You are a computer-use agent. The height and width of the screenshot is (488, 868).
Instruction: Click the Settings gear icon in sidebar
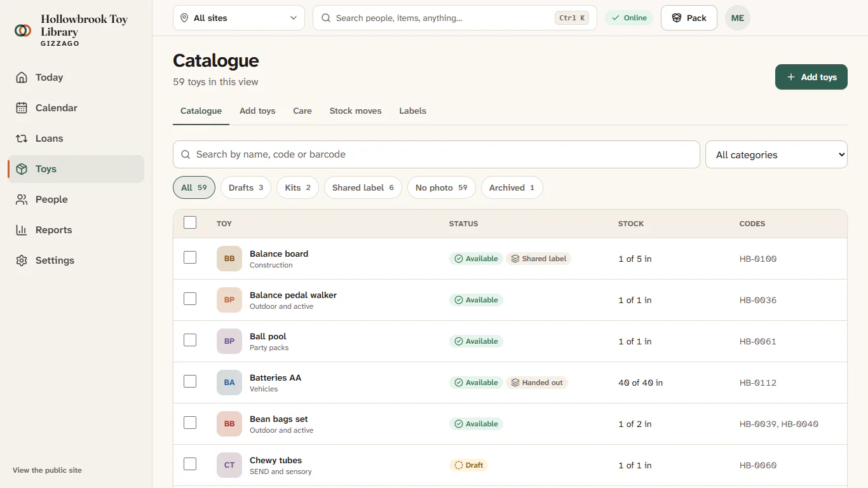22,261
